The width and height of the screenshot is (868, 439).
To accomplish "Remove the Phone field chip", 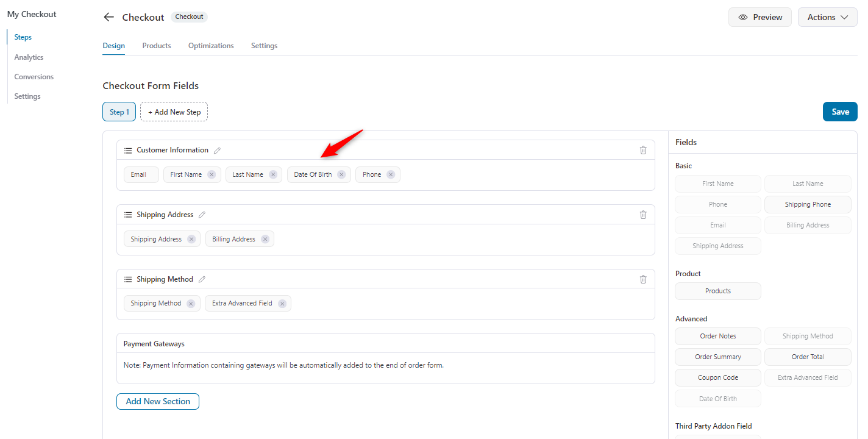I will (x=391, y=174).
